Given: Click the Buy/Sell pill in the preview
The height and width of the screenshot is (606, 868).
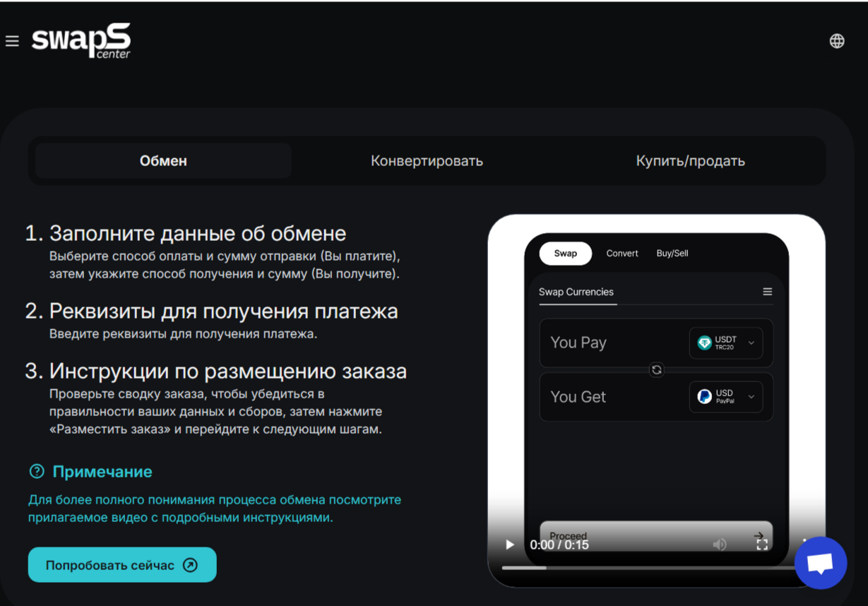Looking at the screenshot, I should (672, 254).
